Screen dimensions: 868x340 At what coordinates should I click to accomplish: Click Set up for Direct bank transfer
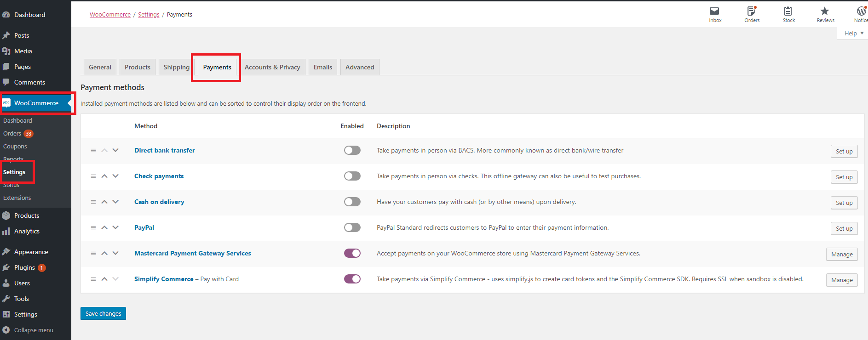pyautogui.click(x=844, y=151)
